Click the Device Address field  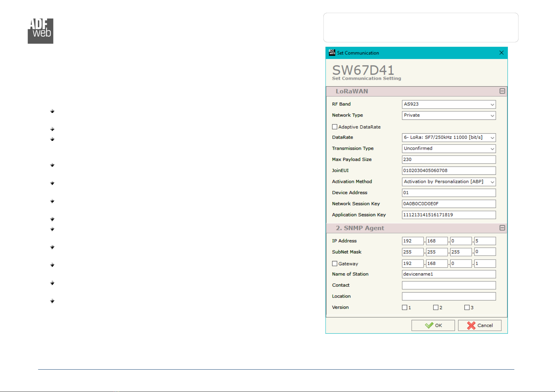[449, 193]
